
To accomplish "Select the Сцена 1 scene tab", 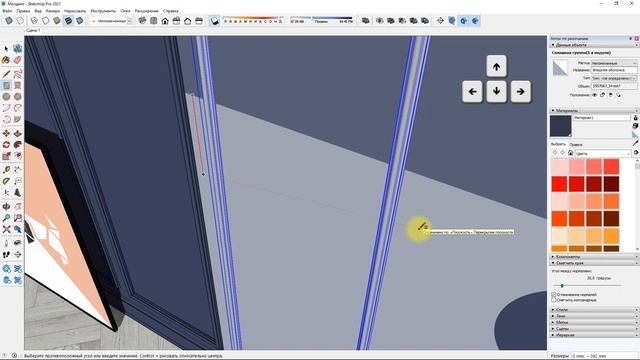I will click(33, 31).
